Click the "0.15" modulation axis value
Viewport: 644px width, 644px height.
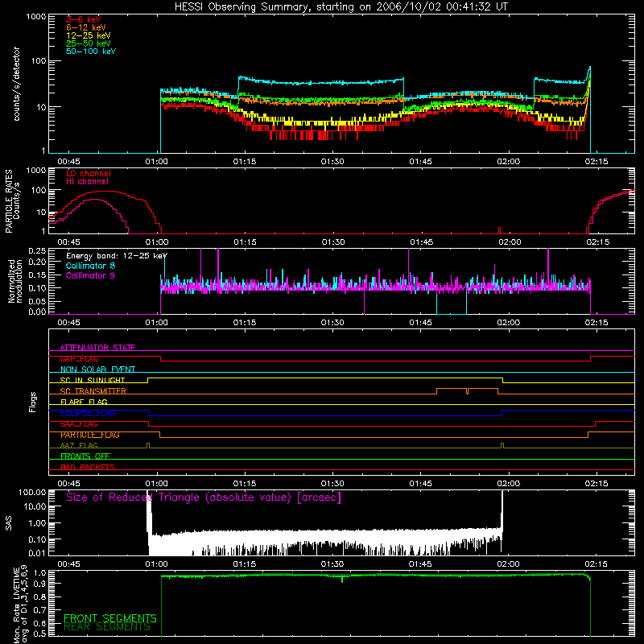(37, 275)
